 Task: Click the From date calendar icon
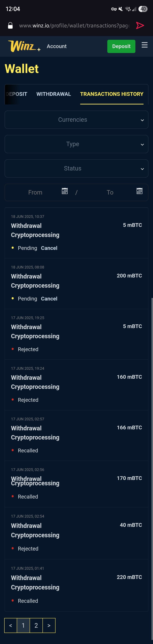pos(65,191)
